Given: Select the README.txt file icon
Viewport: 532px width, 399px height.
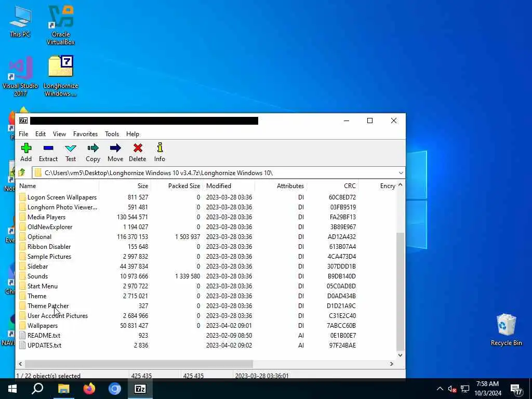Looking at the screenshot, I should tap(22, 336).
